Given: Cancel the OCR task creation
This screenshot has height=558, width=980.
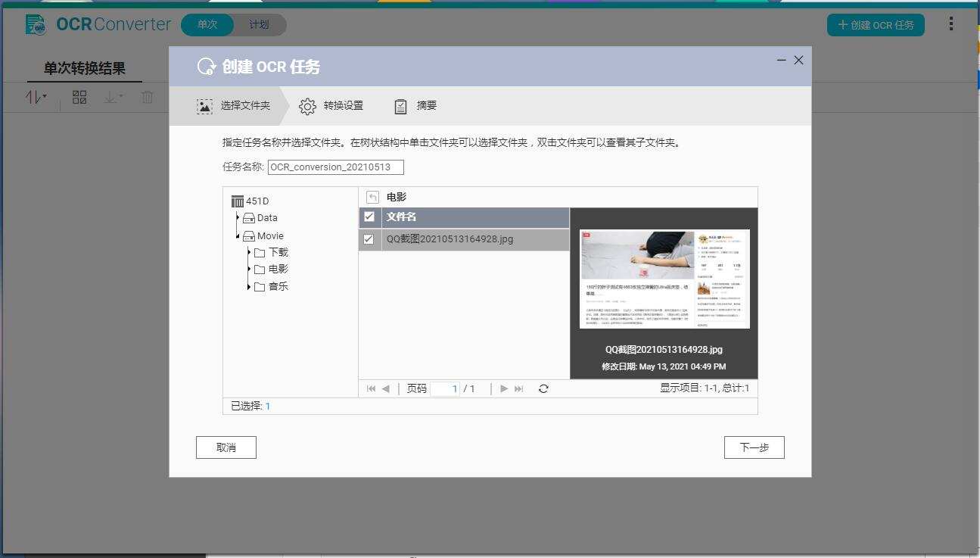Looking at the screenshot, I should pos(226,447).
